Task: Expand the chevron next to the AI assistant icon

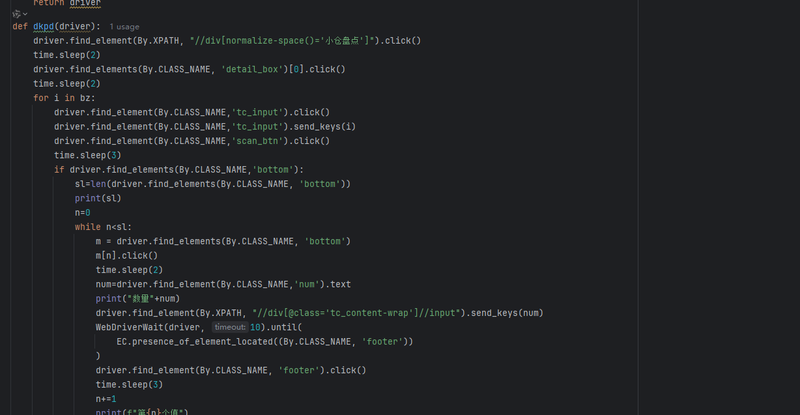Action: [25, 14]
